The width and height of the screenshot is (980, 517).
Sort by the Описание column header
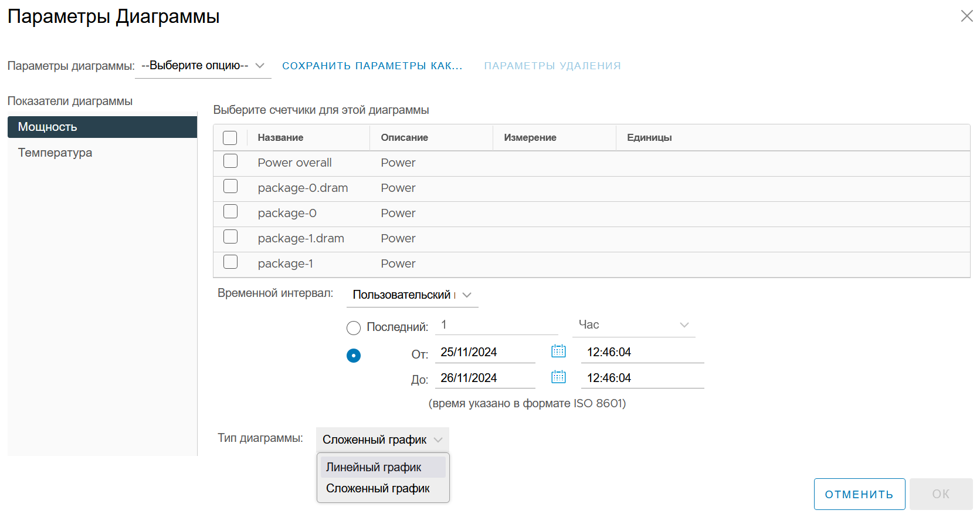[x=405, y=138]
